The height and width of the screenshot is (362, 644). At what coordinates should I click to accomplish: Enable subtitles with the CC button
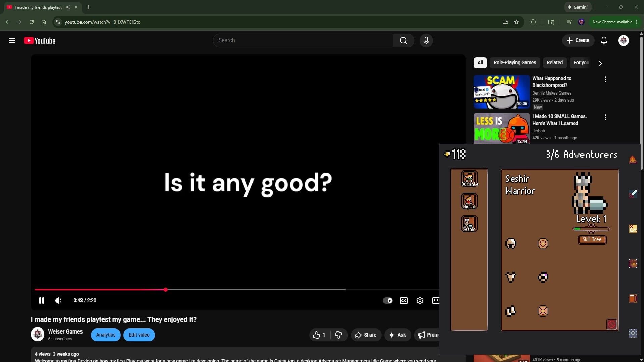[404, 300]
